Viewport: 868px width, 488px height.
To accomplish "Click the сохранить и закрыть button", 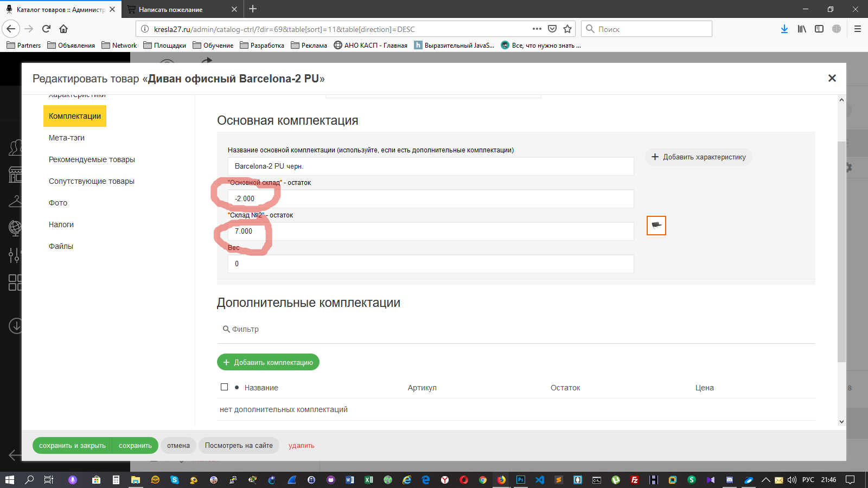I will pyautogui.click(x=72, y=446).
